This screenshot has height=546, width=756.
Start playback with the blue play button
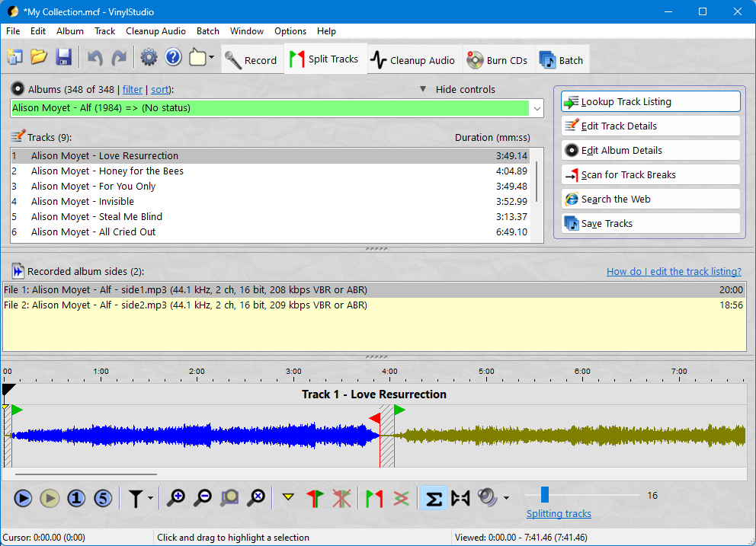23,498
